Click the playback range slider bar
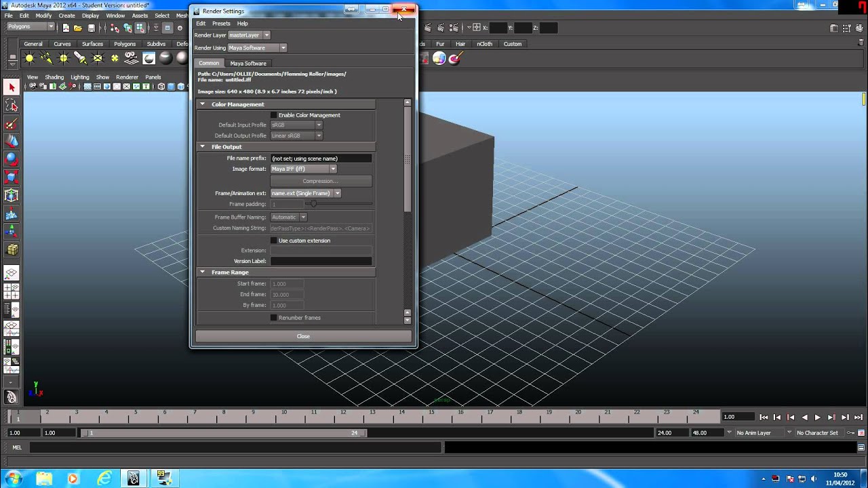 pos(224,433)
